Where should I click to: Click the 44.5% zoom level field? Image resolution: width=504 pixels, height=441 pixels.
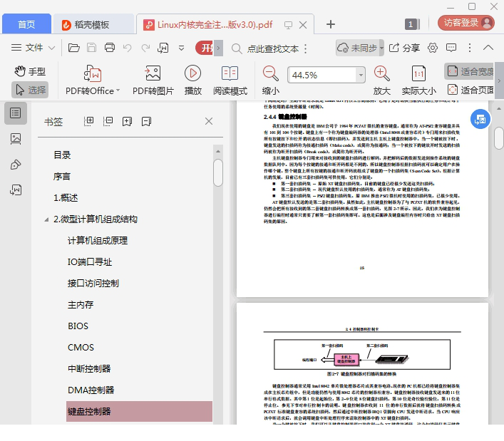pyautogui.click(x=322, y=75)
